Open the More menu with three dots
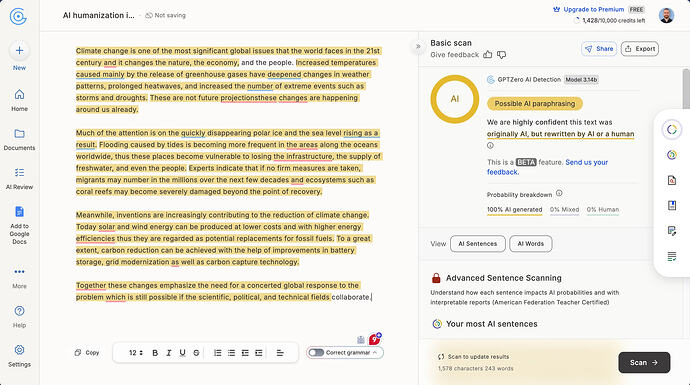Screen dimensions: 690x385 (x=19, y=271)
